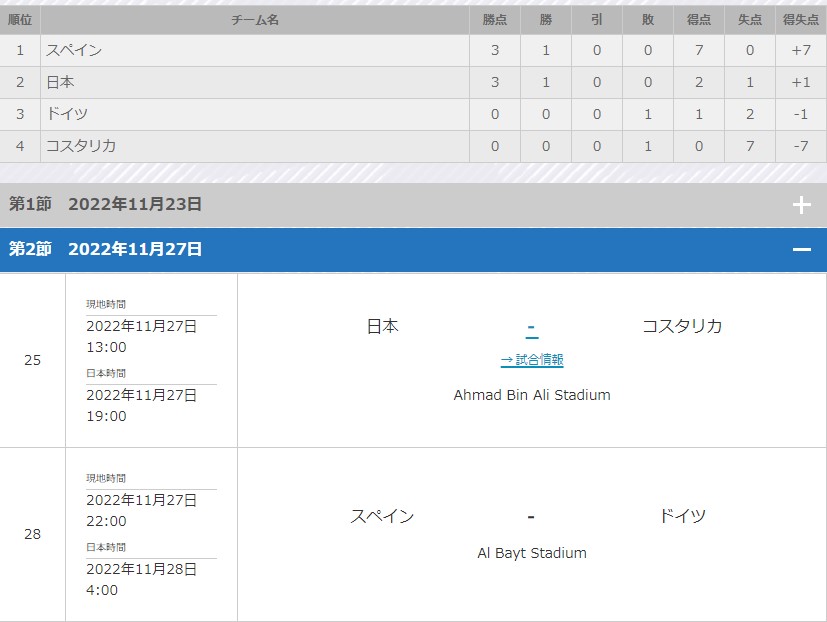Expand the 第1節 section plus icon
Viewport: 827px width, 622px height.
click(x=801, y=205)
